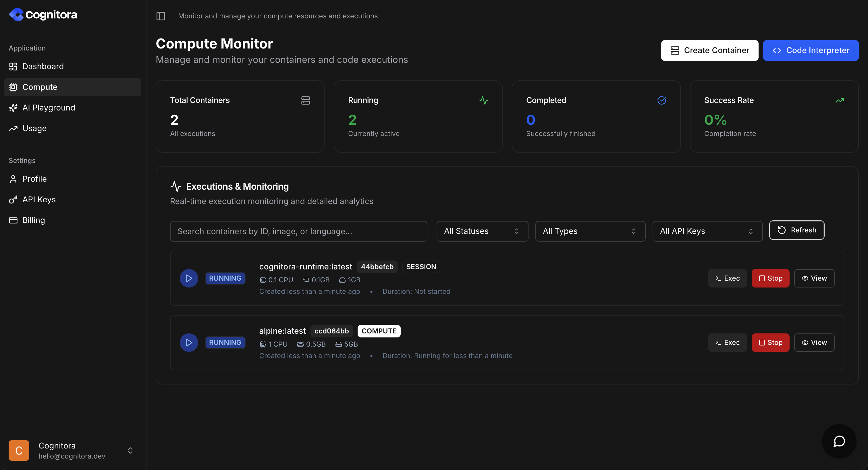Open the All Types dropdown
The width and height of the screenshot is (868, 470).
(590, 231)
